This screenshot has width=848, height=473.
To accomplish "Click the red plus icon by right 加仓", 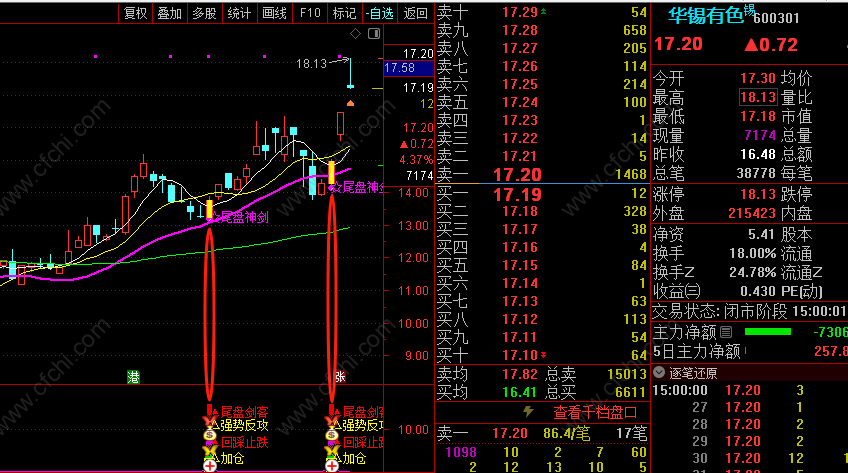I will pos(332,465).
